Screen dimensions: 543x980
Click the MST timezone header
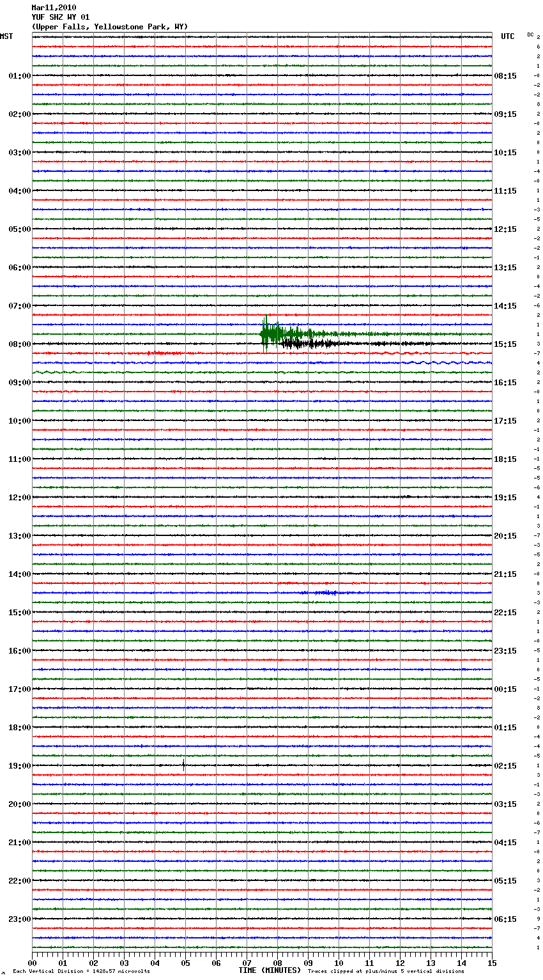pyautogui.click(x=6, y=36)
